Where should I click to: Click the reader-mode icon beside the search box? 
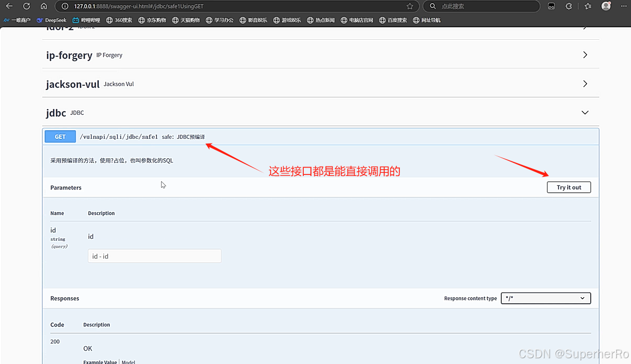(551, 6)
